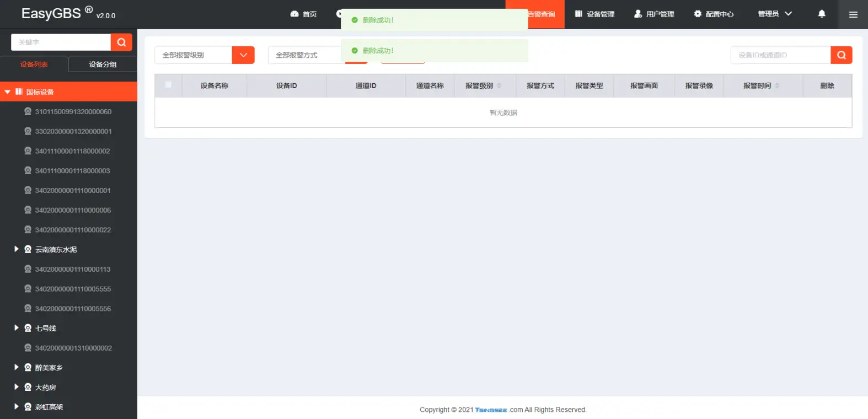Switch to the 设备分组 tab
This screenshot has height=419, width=868.
tap(103, 65)
